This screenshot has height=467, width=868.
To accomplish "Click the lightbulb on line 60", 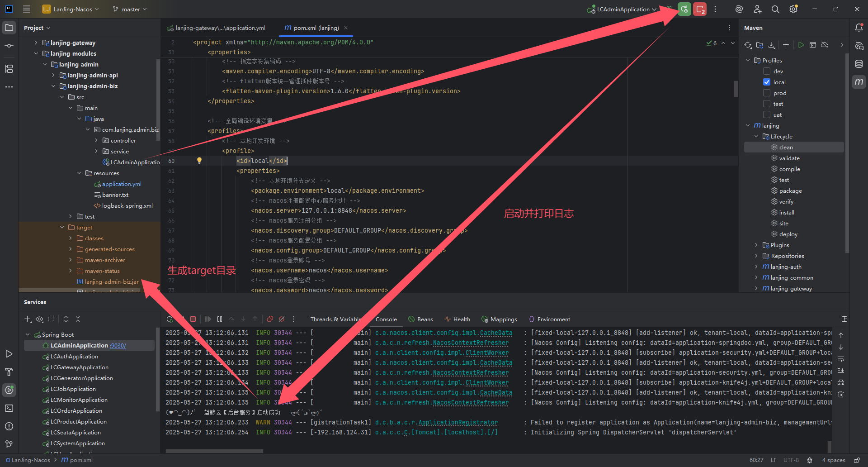I will click(199, 160).
